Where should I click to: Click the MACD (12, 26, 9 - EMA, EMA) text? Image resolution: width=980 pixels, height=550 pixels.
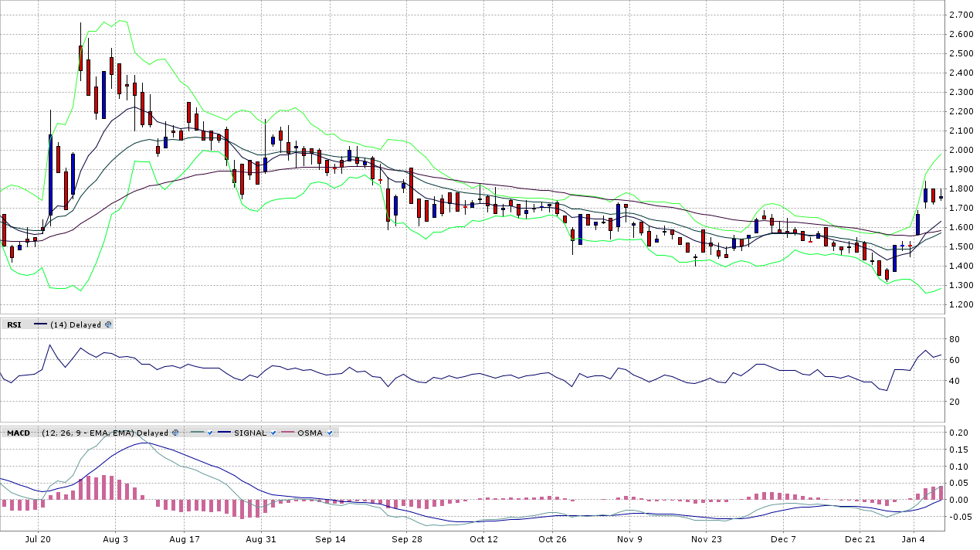tap(87, 433)
